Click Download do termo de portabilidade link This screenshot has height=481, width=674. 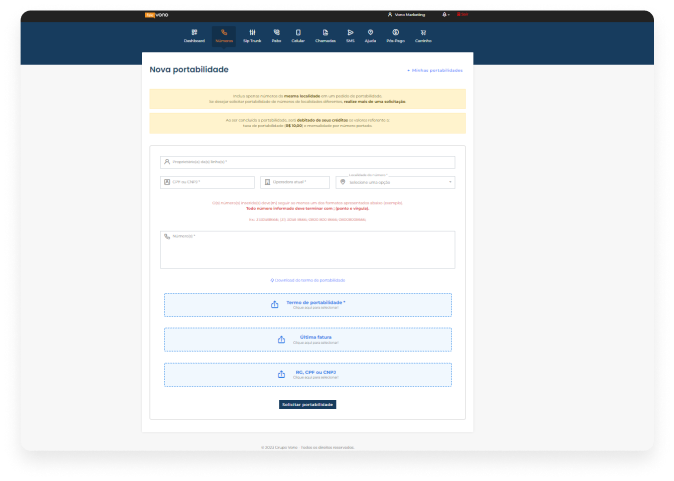(308, 280)
